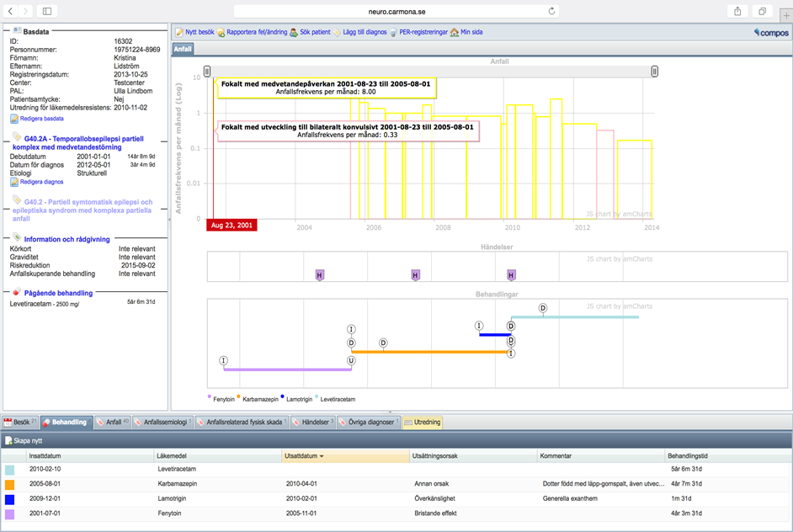Screen dimensions: 793x532
Task: Click the middle H event marker
Action: click(x=415, y=275)
